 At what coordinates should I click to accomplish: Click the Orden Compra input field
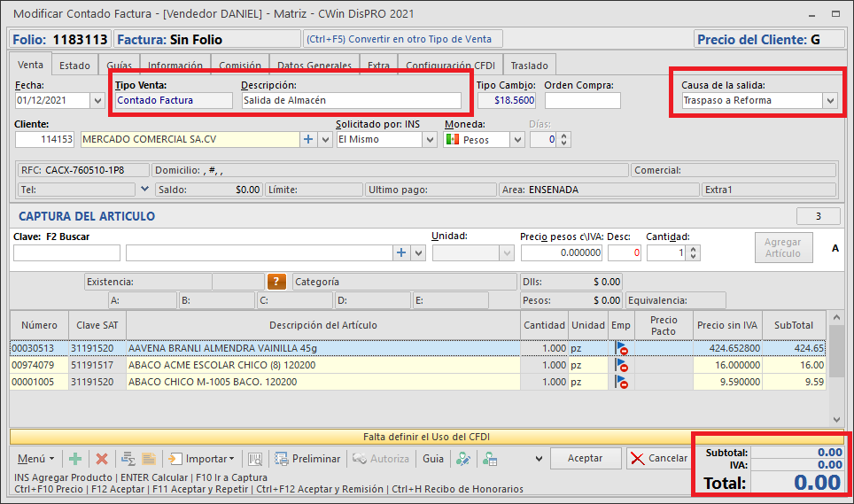tap(583, 101)
